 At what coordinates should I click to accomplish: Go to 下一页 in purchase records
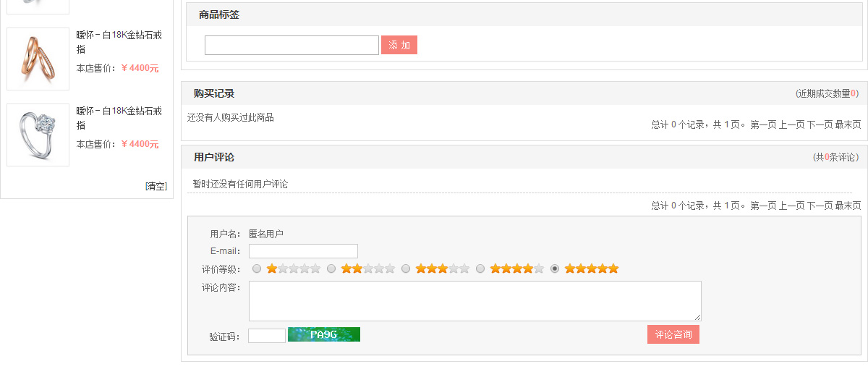click(x=820, y=124)
